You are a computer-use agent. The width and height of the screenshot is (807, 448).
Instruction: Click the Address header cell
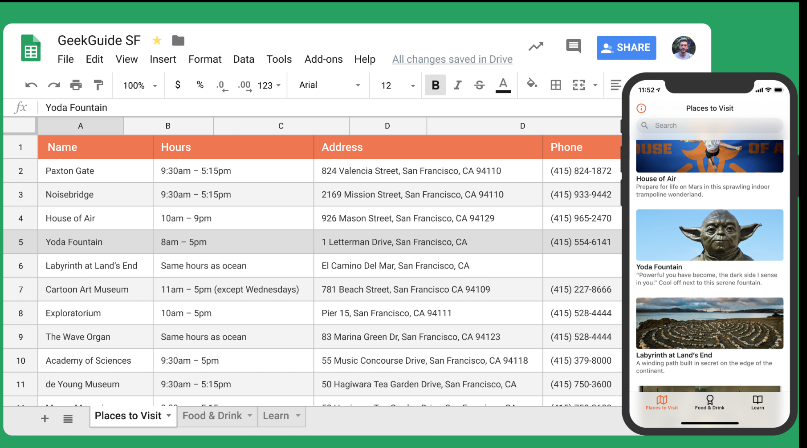coord(428,147)
